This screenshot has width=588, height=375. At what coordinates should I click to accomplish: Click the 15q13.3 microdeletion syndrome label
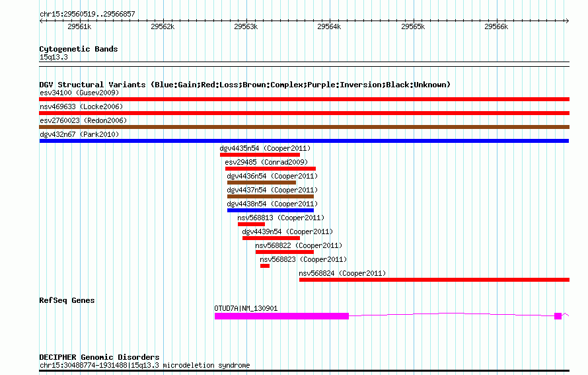145,365
